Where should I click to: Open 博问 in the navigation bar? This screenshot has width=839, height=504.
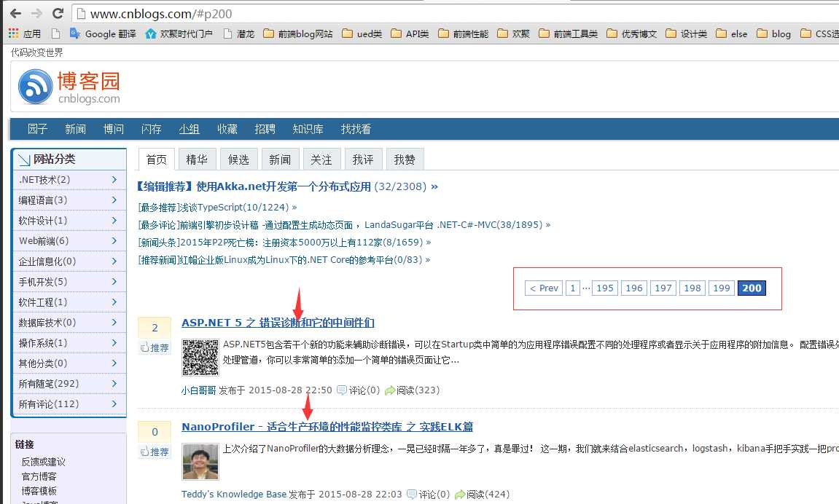pos(114,129)
